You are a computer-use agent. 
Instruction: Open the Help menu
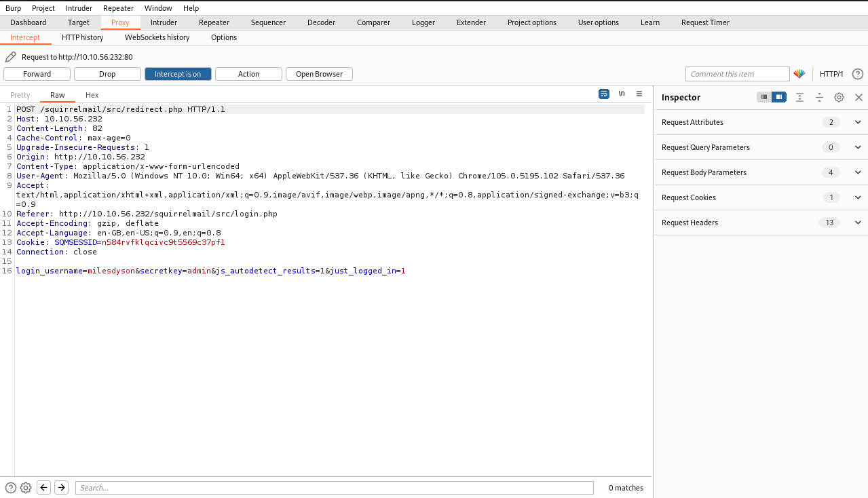[x=191, y=8]
